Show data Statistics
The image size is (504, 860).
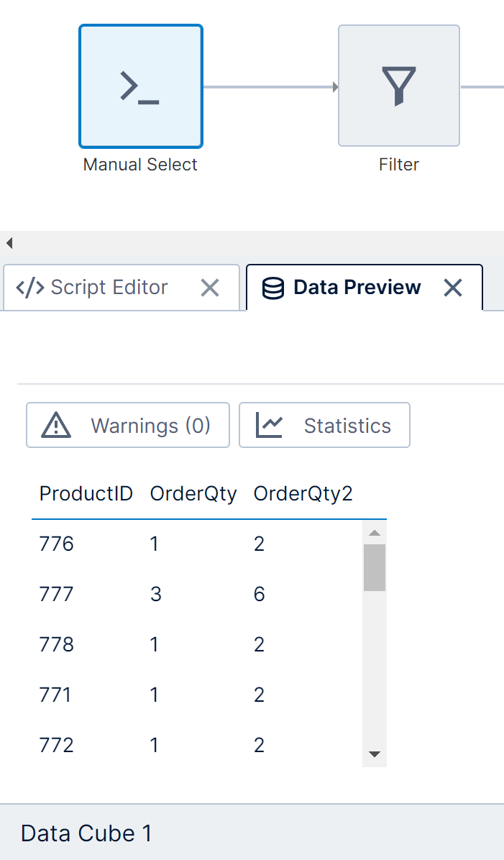[324, 426]
